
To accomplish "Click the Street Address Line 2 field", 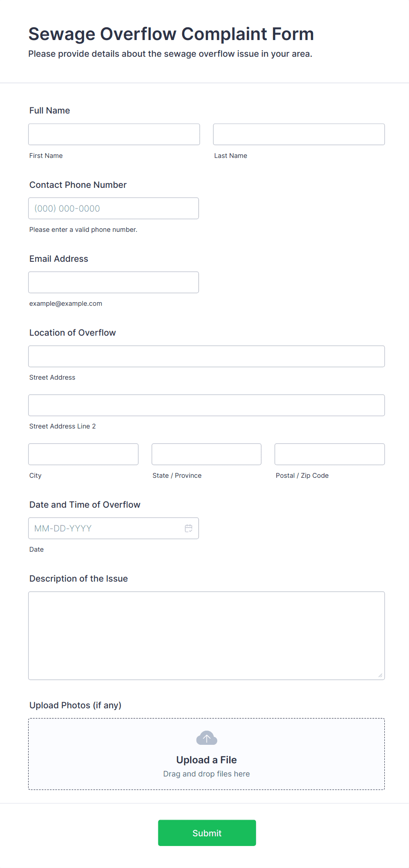I will pos(206,405).
